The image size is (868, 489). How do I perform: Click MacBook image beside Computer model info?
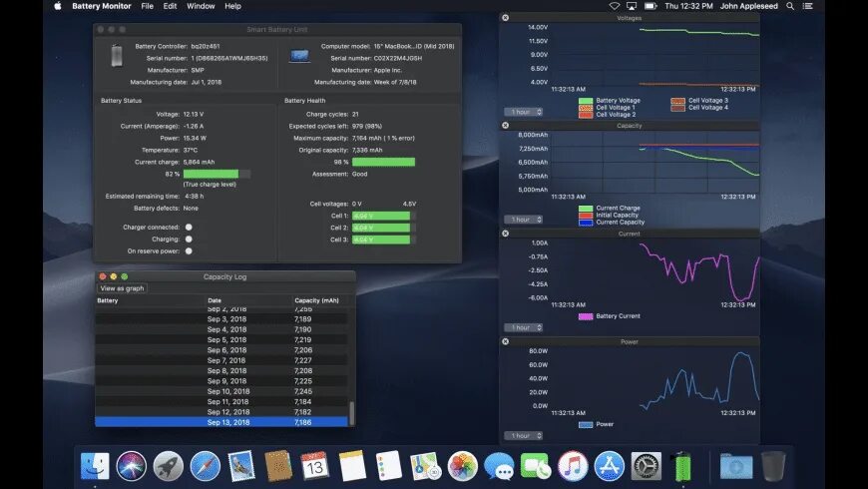299,55
